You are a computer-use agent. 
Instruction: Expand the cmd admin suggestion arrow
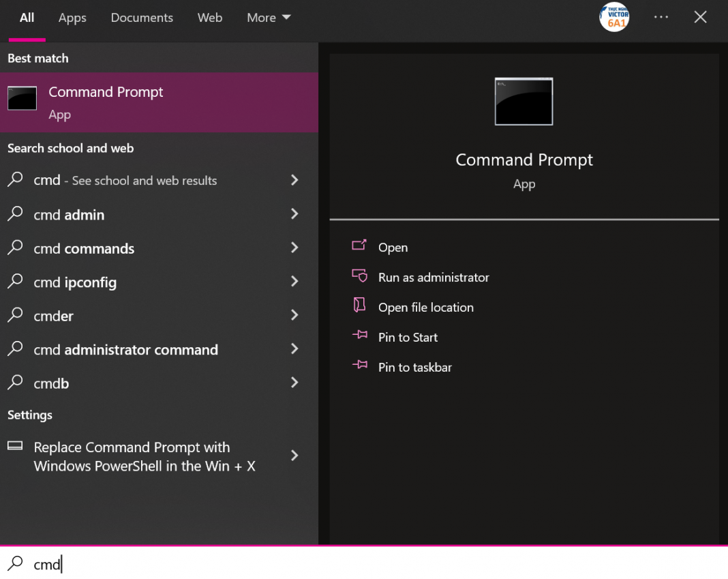(294, 214)
